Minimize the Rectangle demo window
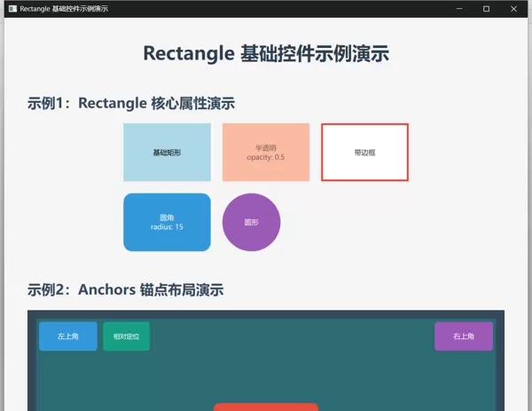 tap(459, 8)
